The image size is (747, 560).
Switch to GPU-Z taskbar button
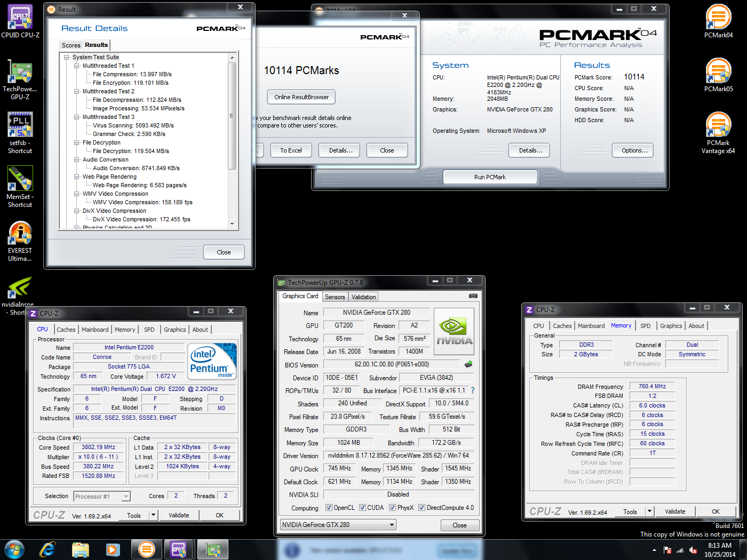(213, 549)
